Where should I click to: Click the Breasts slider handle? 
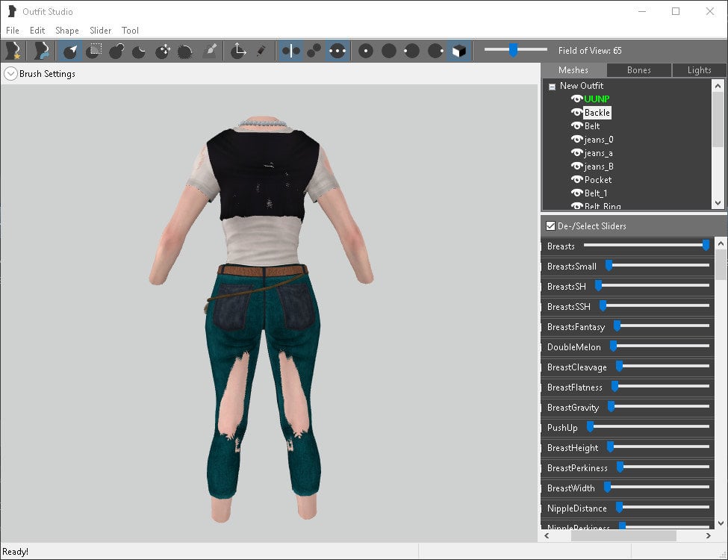[706, 245]
